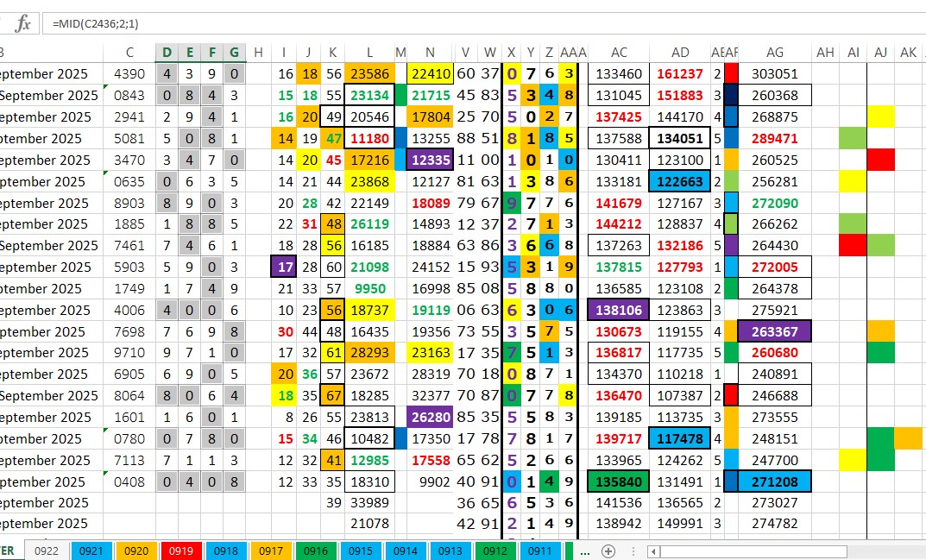Click the blue cell showing 271208
The width and height of the screenshot is (926, 560).
click(x=774, y=481)
